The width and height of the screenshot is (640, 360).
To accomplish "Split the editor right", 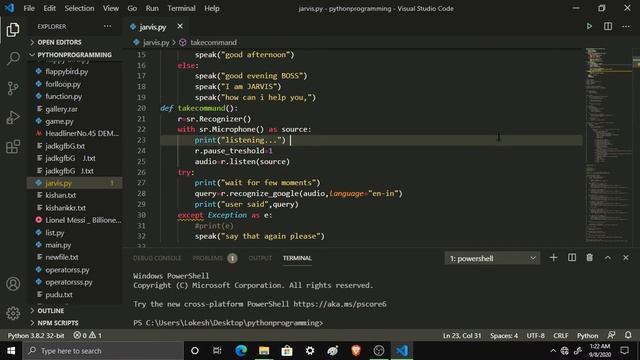I will point(608,26).
